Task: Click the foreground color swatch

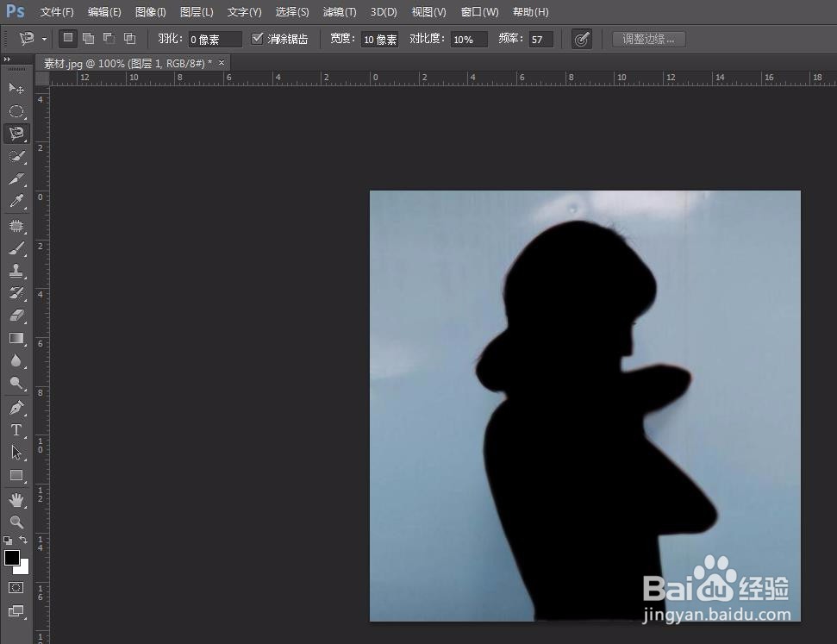Action: pyautogui.click(x=12, y=558)
